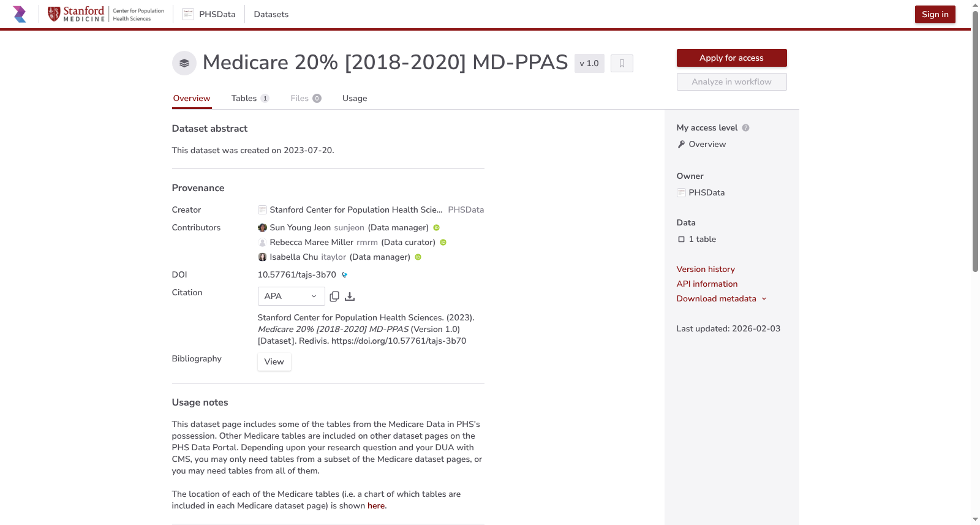Viewport: 980px width, 525px height.
Task: Click ORCID icon next to Rebecca Maree Miller
Action: (x=443, y=243)
